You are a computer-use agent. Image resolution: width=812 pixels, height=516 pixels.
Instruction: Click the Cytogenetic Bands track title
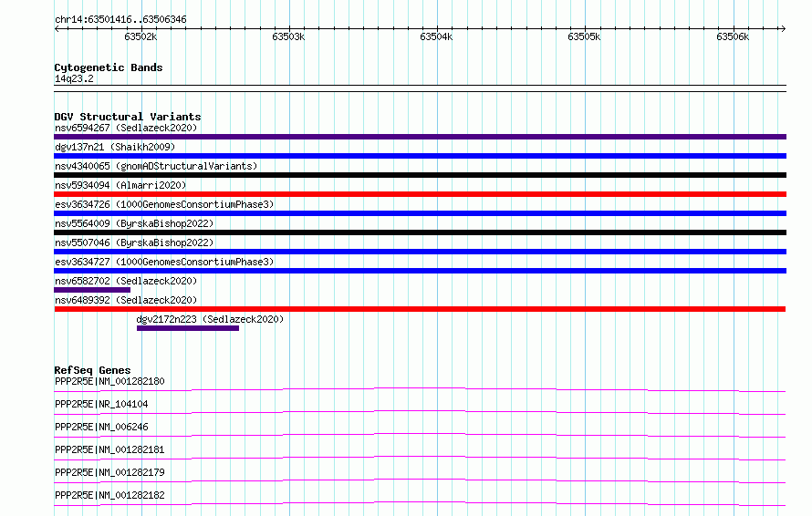tap(109, 67)
